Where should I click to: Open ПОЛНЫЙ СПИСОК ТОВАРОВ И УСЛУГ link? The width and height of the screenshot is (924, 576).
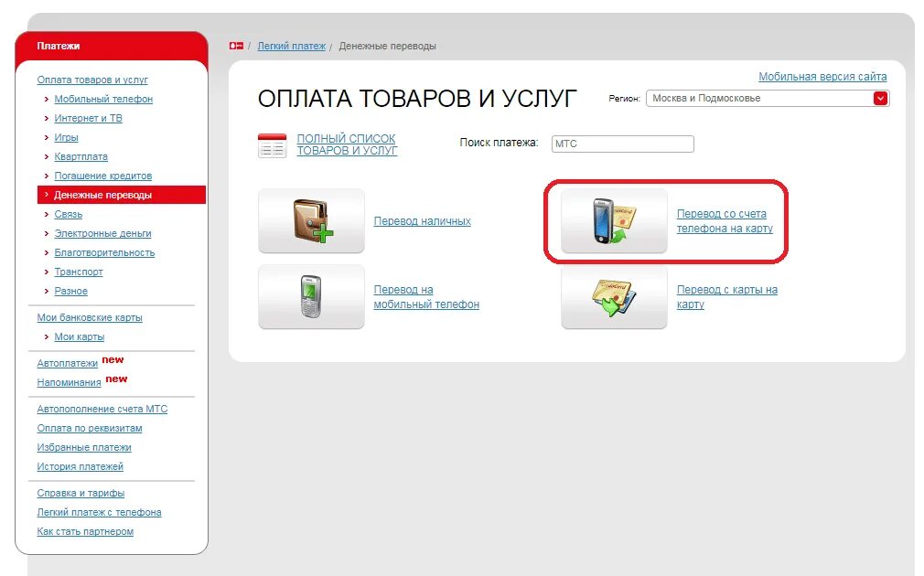coord(347,144)
